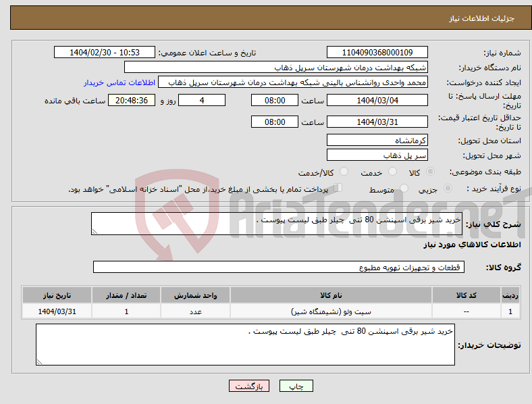Click the item code cell showing --
This screenshot has width=532, height=404.
[x=467, y=311]
